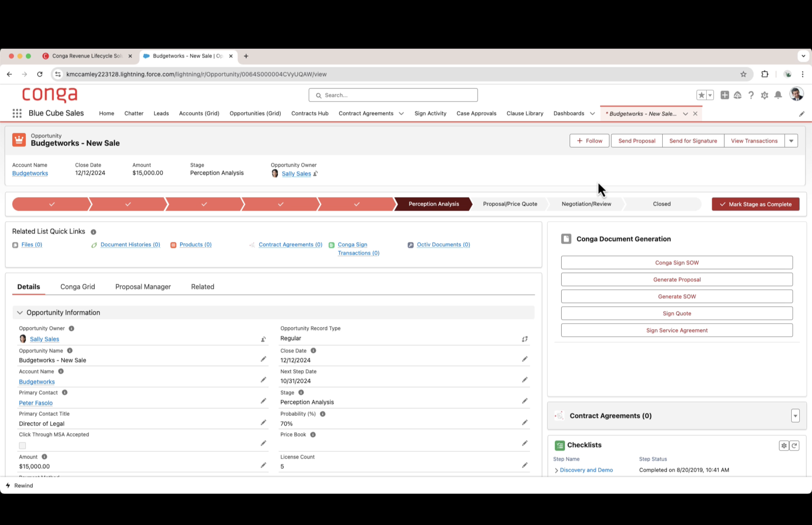Collapse the Opportunity Information section

point(20,313)
